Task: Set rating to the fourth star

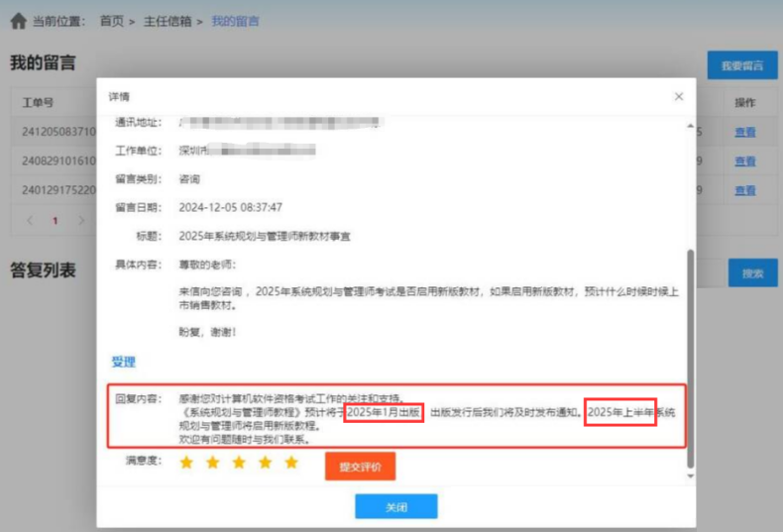Action: pos(265,463)
